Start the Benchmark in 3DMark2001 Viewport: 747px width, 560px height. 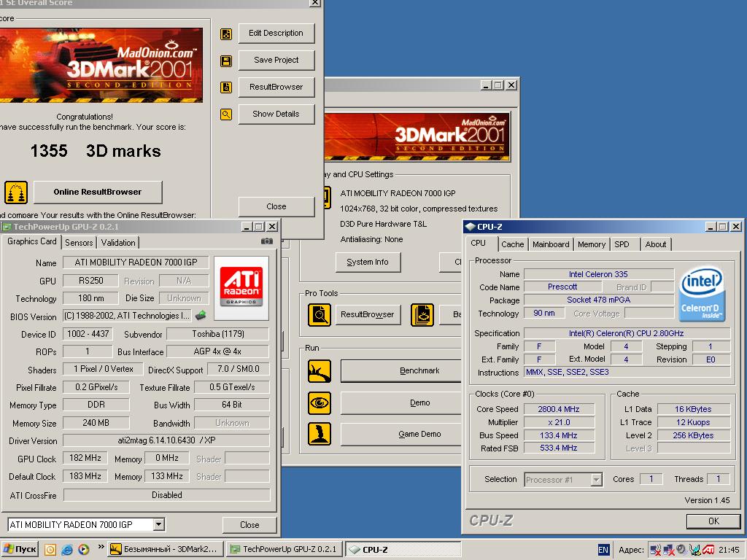click(x=401, y=370)
